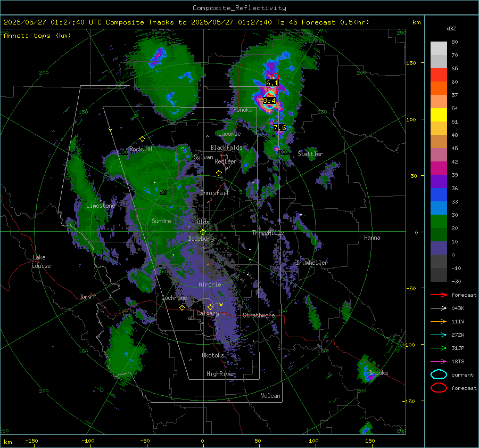Viewport: 479px width, 448px height.
Task: Click the Calgary city label
Action: pos(208,313)
